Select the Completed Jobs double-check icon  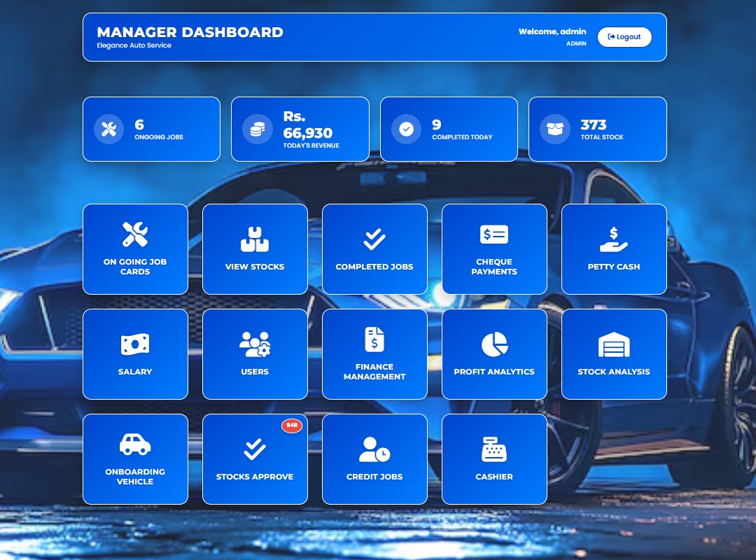click(x=374, y=239)
